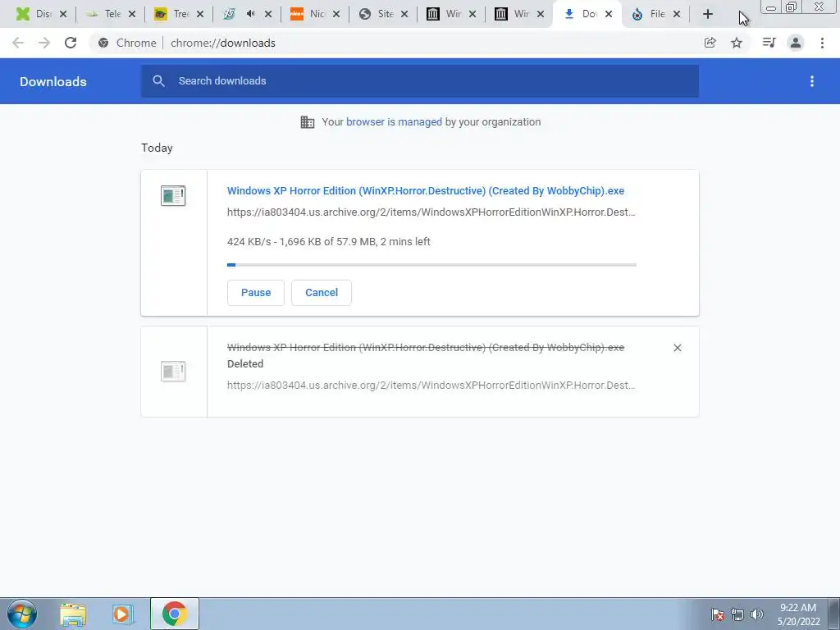Click the '424 KB/s - 1,696 KB of 57.9 MB' status text

[328, 242]
